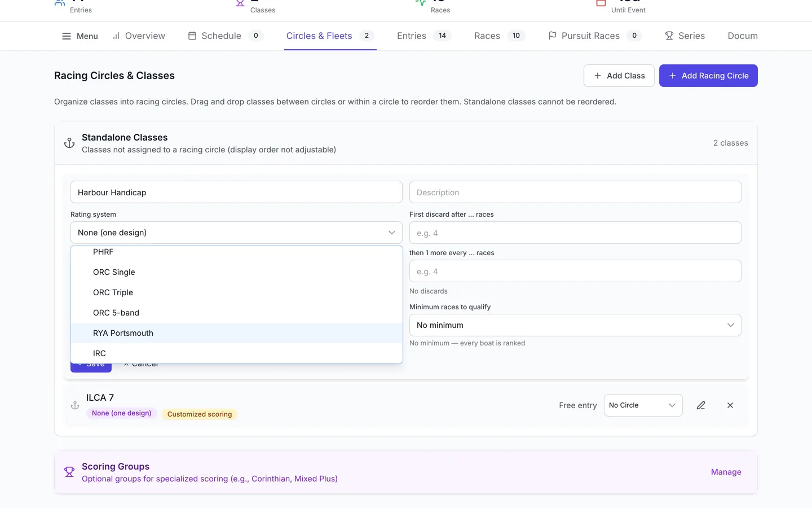Collapse the Rating system dropdown
Viewport: 812px width, 508px height.
(x=236, y=233)
